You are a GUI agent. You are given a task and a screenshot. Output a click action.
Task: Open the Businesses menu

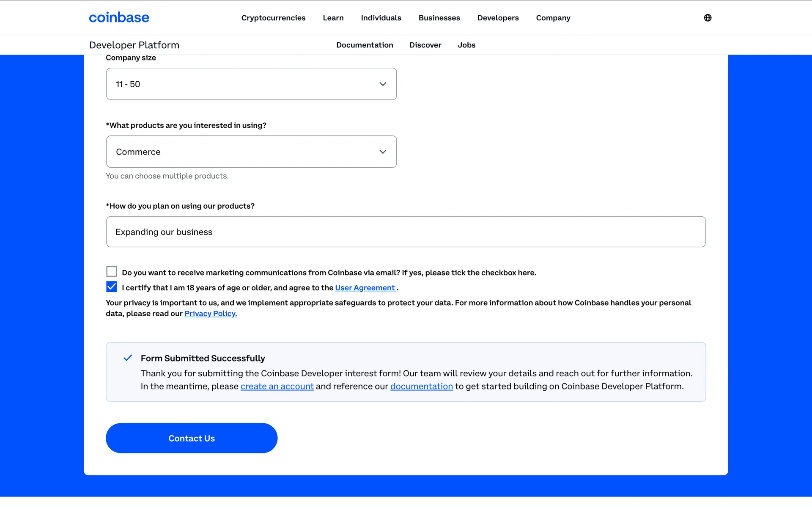pyautogui.click(x=439, y=18)
